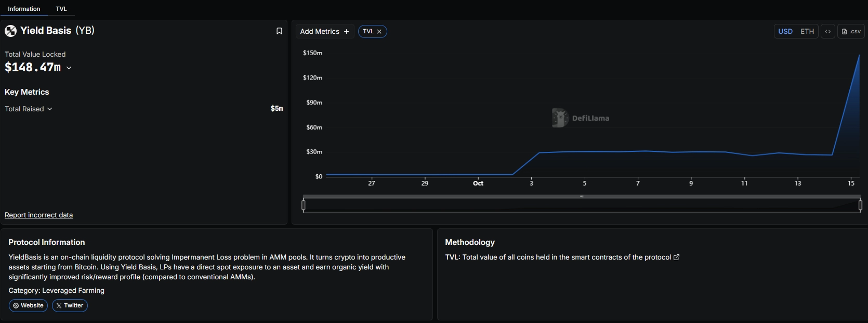Switch chart denomination to USD
The width and height of the screenshot is (868, 323).
pos(785,31)
